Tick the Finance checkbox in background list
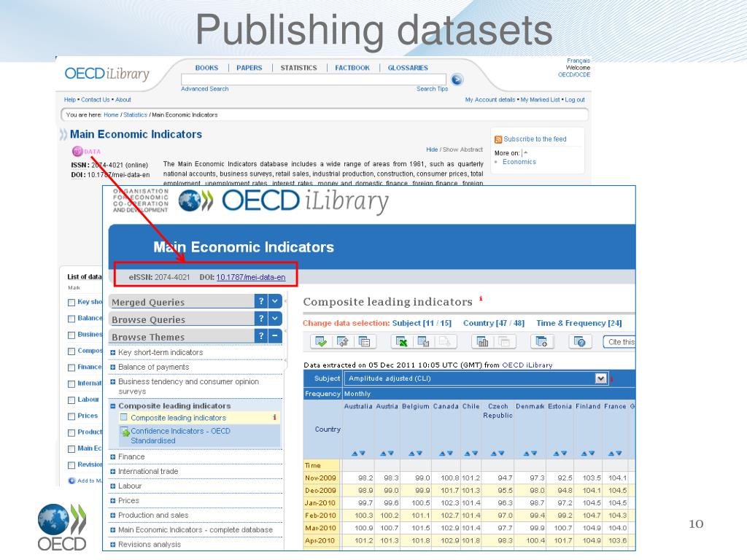The width and height of the screenshot is (747, 560). pyautogui.click(x=71, y=367)
